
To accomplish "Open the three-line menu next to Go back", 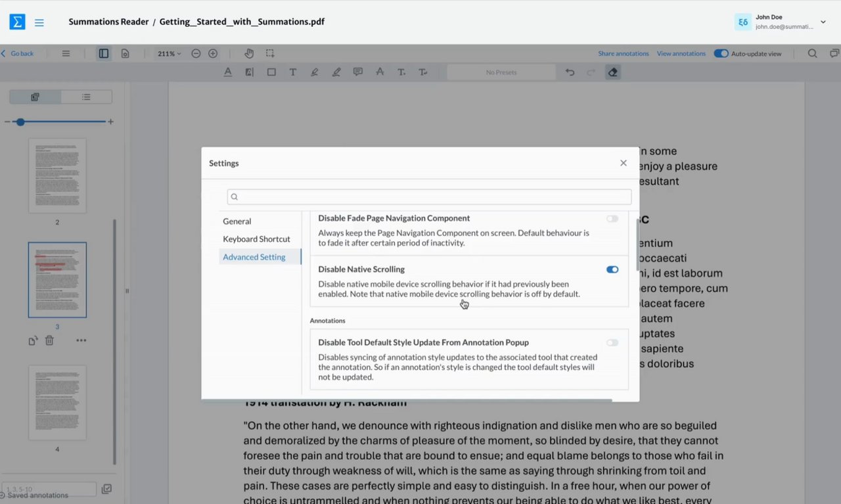I will [x=66, y=53].
